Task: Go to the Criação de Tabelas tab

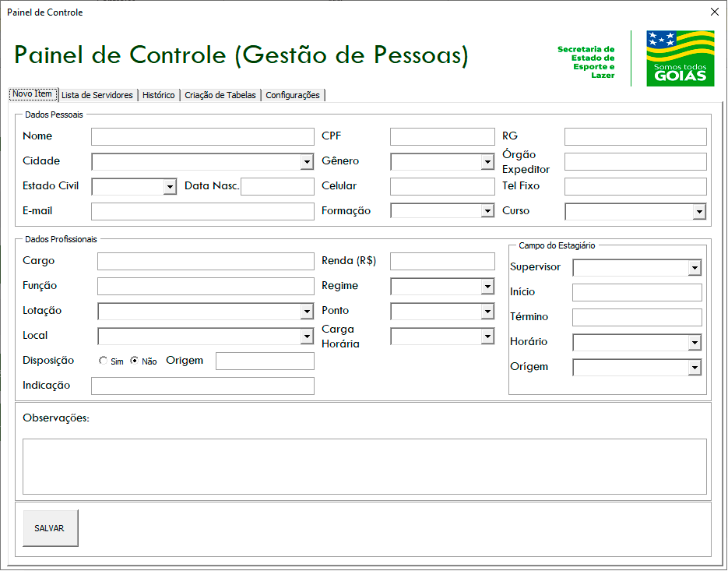Action: click(220, 95)
